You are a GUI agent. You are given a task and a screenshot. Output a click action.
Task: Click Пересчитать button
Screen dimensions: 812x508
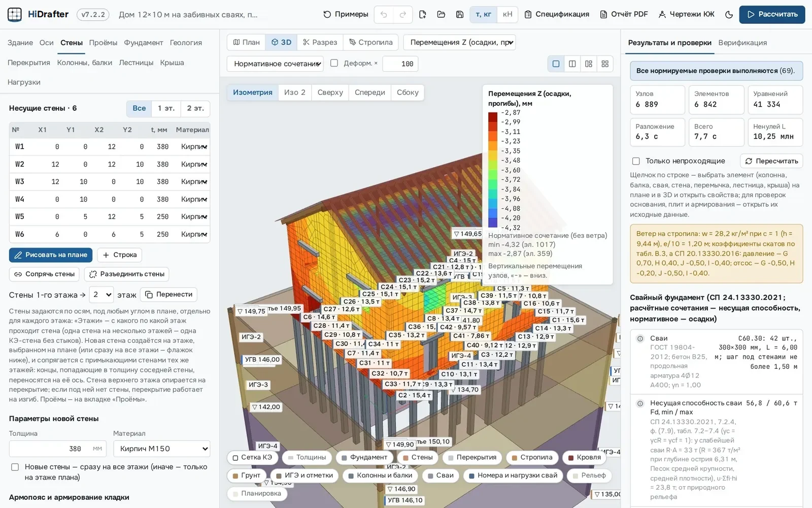[771, 161]
